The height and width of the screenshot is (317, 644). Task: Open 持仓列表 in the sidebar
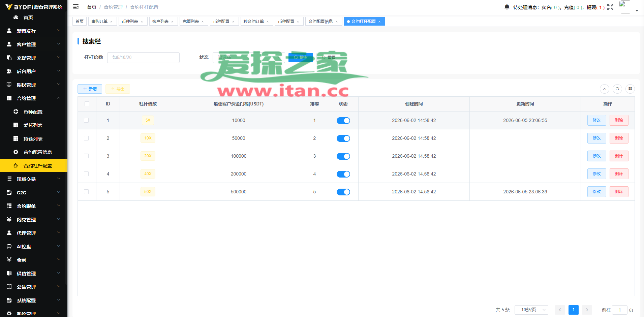click(x=33, y=138)
